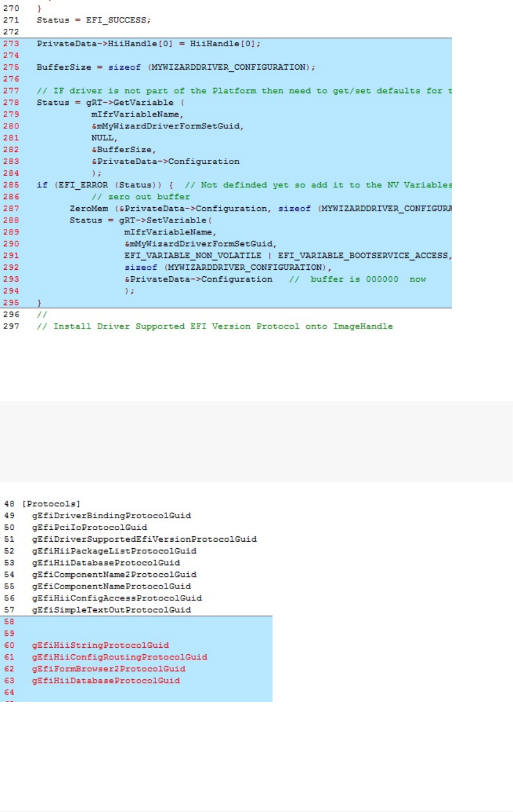This screenshot has width=513, height=812.
Task: Click the '[Protocols]' section header
Action: coord(51,504)
